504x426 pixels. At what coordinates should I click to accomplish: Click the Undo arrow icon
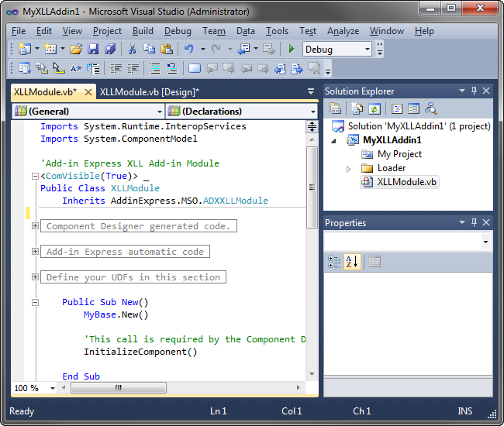coord(188,49)
